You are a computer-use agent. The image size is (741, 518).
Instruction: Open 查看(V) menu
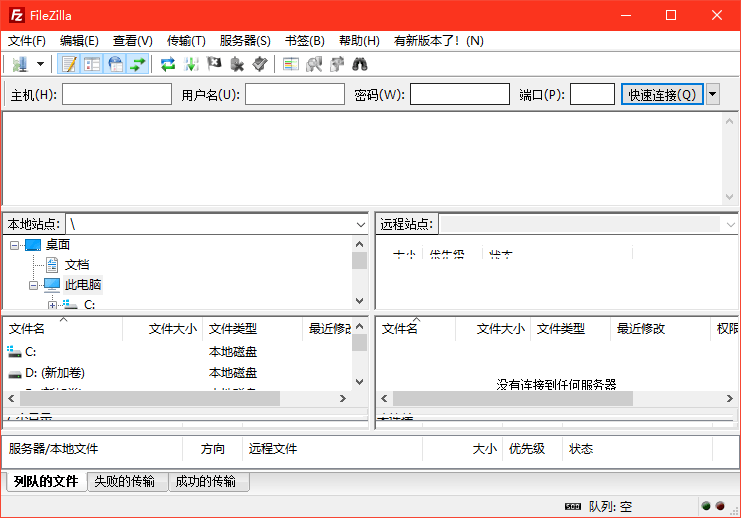click(133, 41)
